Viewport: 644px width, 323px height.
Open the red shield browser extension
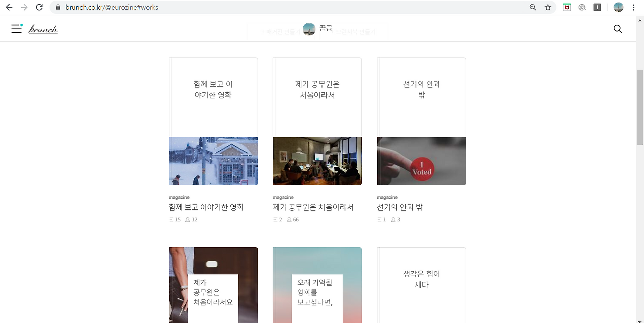point(567,7)
